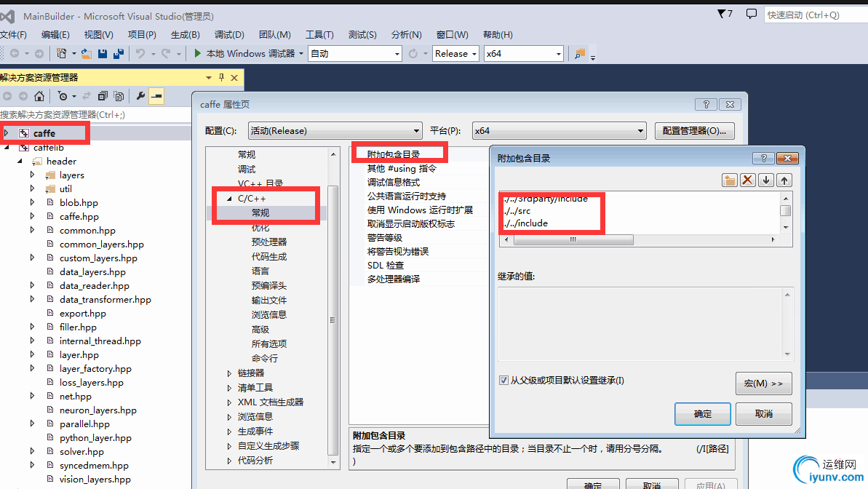Open the 文件(F) menu

pyautogui.click(x=13, y=34)
